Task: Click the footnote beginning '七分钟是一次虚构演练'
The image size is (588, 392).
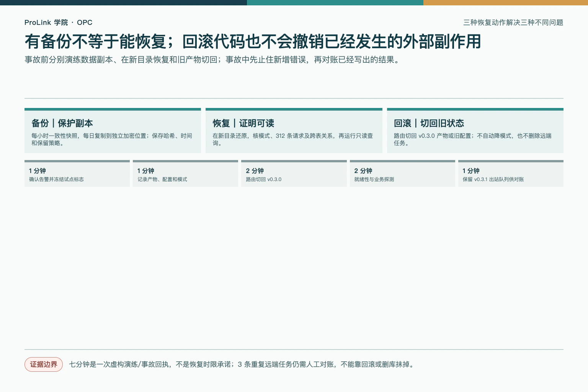Action: pos(242,364)
